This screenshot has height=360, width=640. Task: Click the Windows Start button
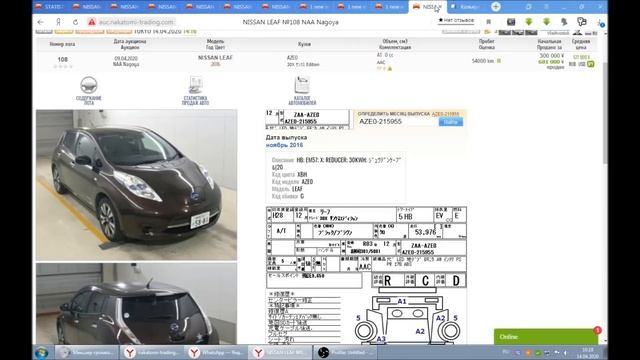[41, 352]
